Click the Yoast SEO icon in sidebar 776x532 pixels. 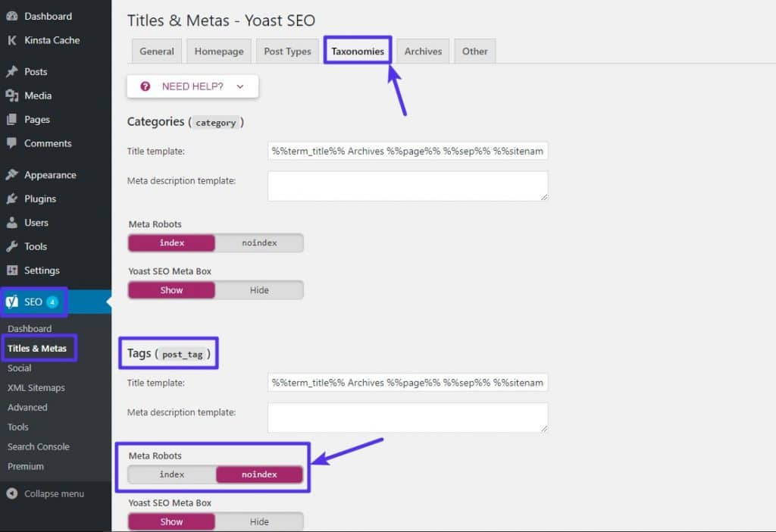click(x=13, y=301)
